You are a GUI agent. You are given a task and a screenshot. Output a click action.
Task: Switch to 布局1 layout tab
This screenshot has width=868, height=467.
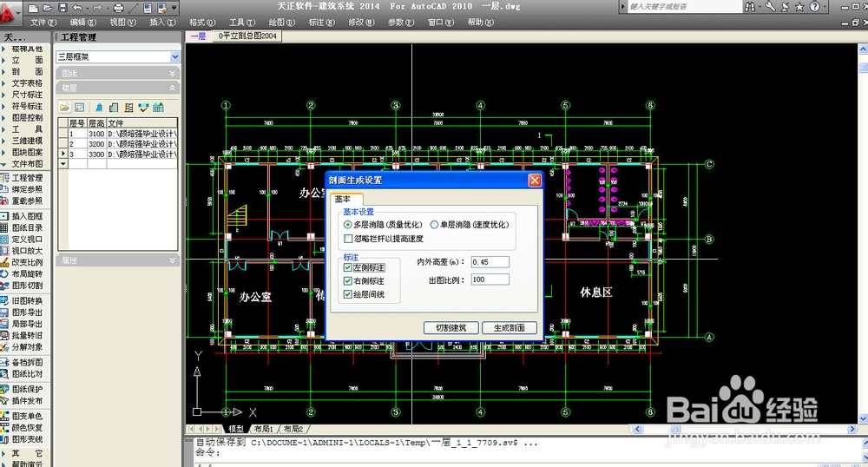pos(264,429)
